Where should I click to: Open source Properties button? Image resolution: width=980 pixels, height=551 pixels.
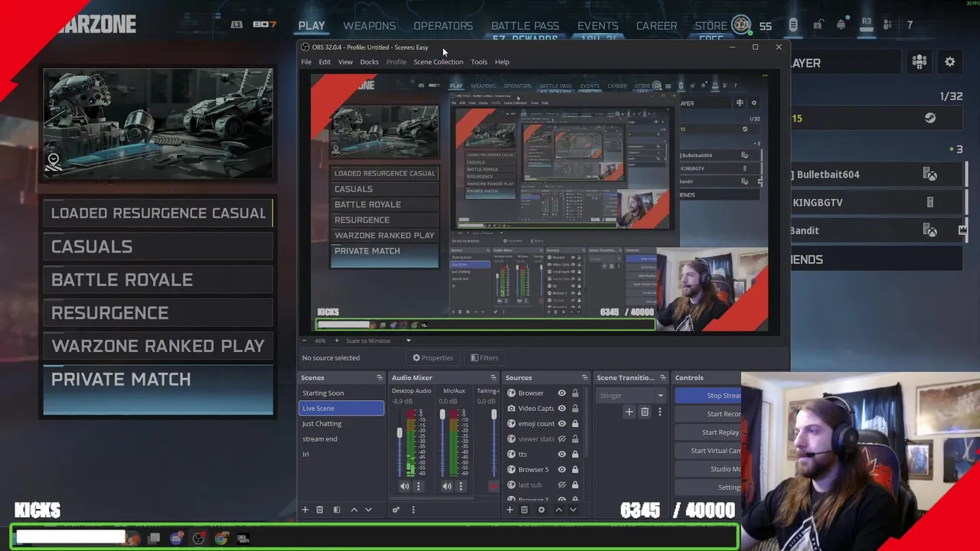433,357
